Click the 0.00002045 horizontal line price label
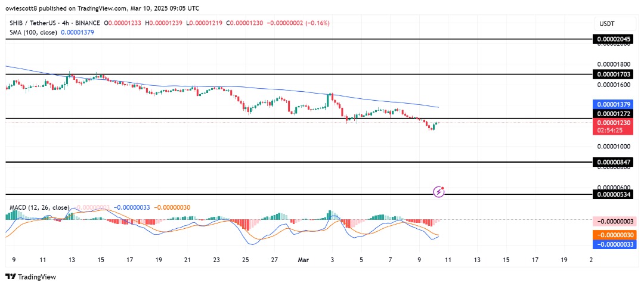The image size is (644, 286). [x=613, y=39]
